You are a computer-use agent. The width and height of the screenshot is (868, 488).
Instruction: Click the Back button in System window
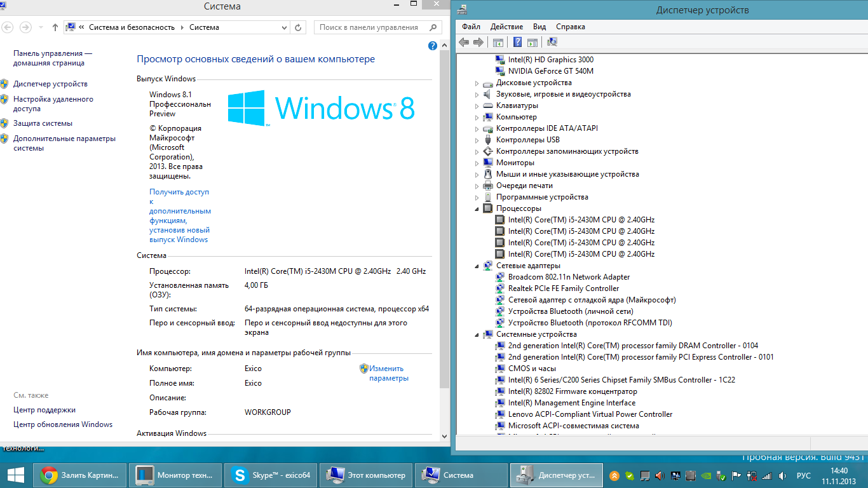coord(8,27)
